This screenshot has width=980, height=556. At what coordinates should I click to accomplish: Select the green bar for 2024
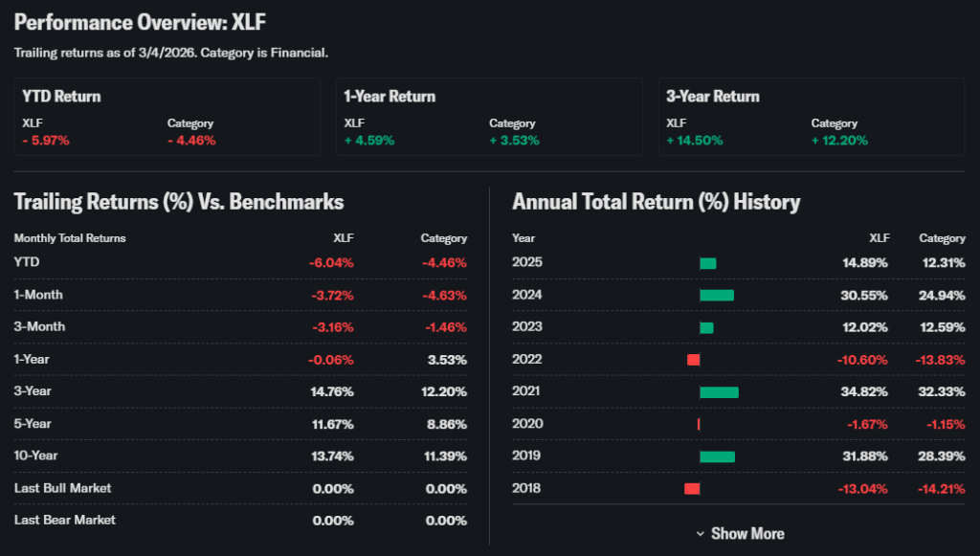click(x=717, y=295)
